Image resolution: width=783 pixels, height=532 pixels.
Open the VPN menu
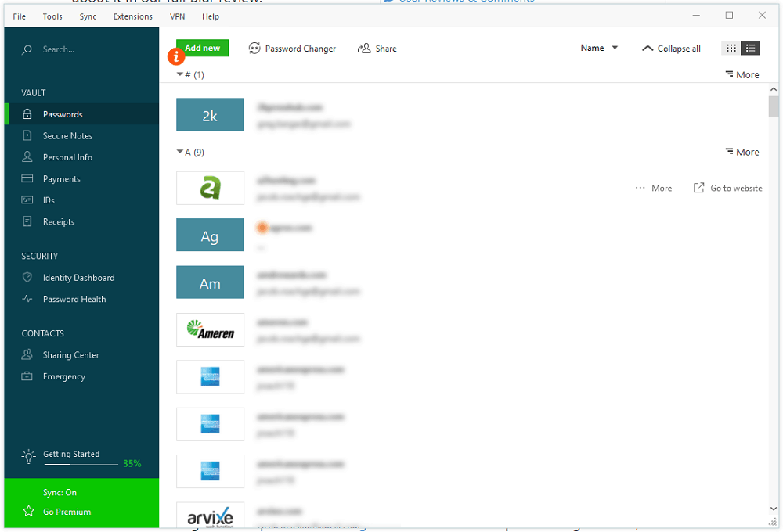coord(177,16)
